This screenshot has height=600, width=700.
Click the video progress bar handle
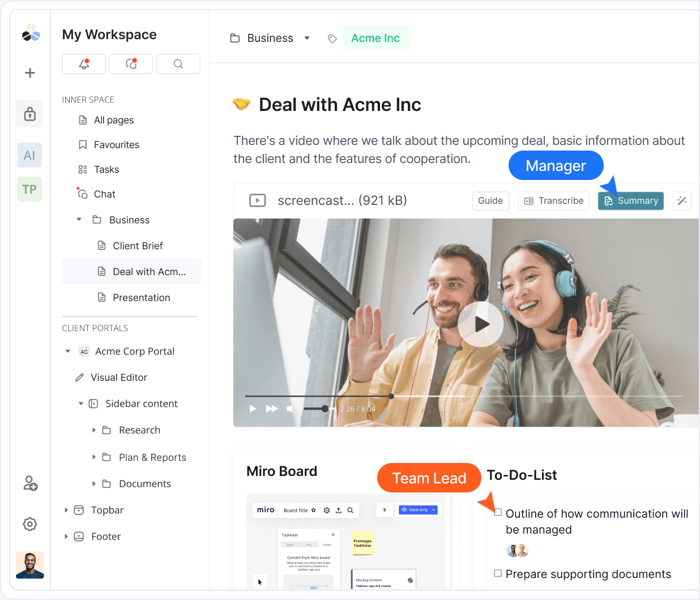pyautogui.click(x=391, y=396)
